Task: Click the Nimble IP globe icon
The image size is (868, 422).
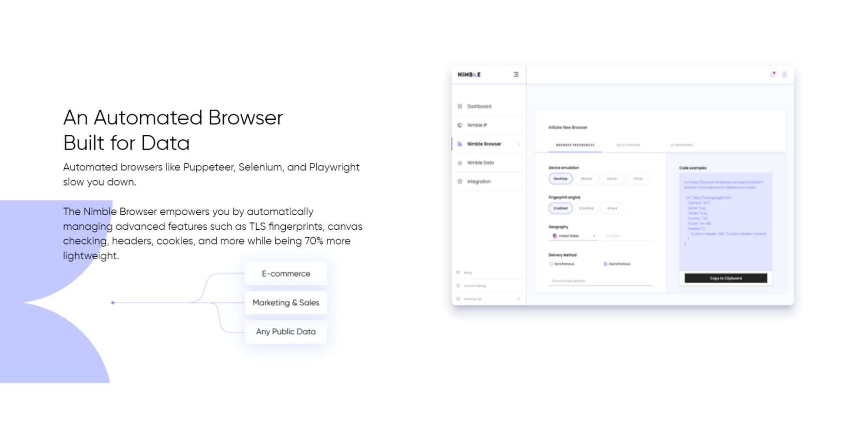Action: click(460, 125)
